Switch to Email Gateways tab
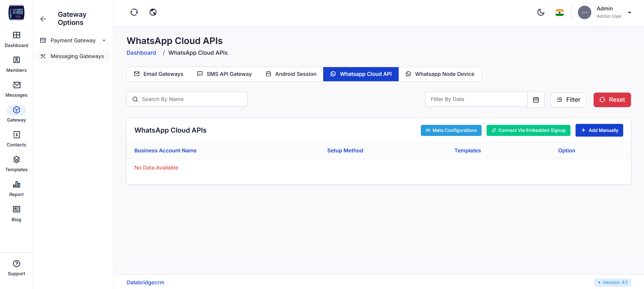The image size is (644, 289). [159, 74]
